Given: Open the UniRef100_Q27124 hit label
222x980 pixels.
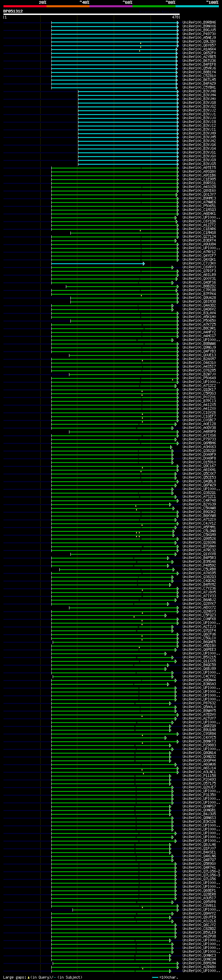Looking at the screenshot, I should pos(199,237).
